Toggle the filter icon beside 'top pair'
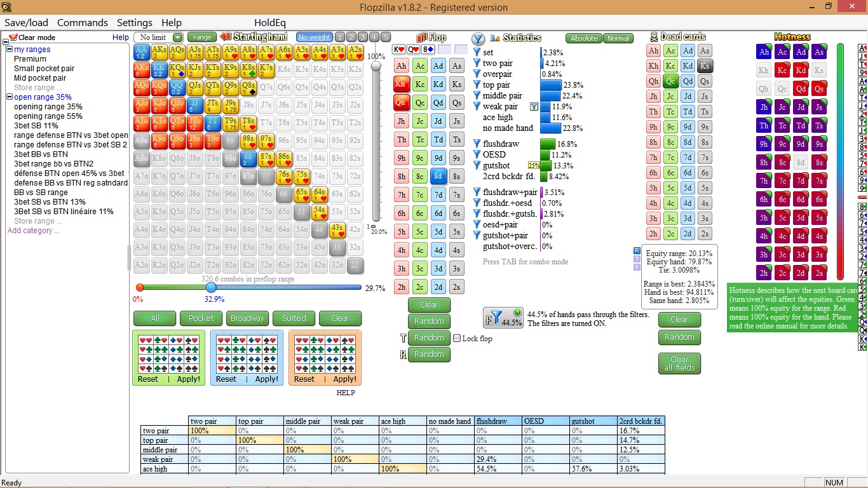 pos(477,85)
